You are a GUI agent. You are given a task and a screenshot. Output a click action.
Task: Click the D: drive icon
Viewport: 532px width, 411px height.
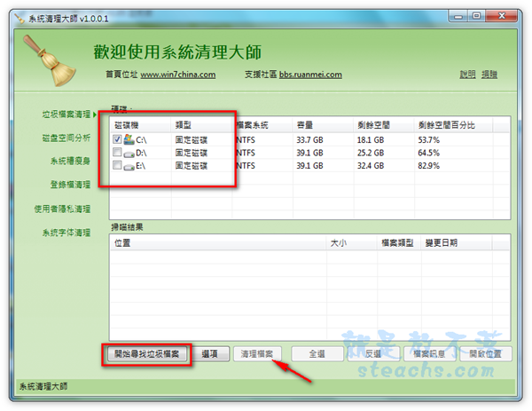(130, 153)
